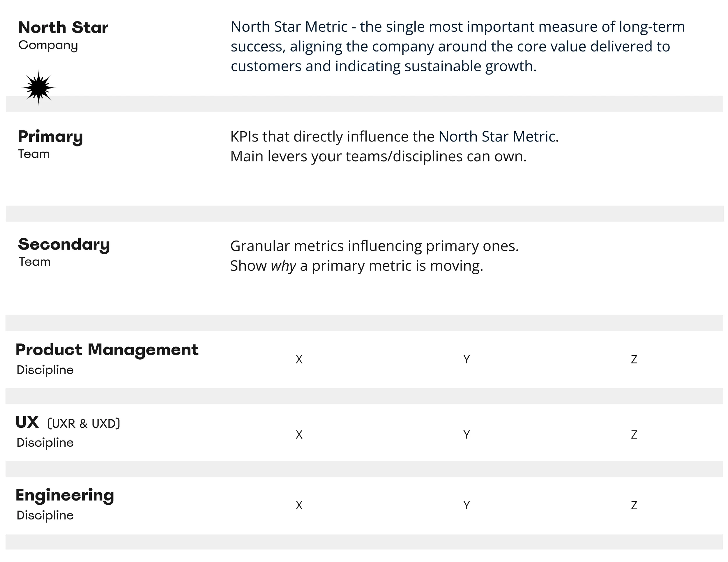Click the italic word 'why'
Screen dimensions: 728x562
click(283, 266)
